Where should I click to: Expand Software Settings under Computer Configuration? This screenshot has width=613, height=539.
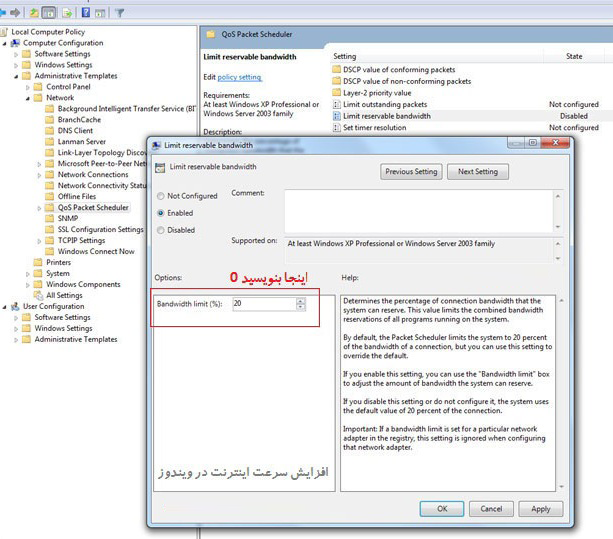point(16,54)
